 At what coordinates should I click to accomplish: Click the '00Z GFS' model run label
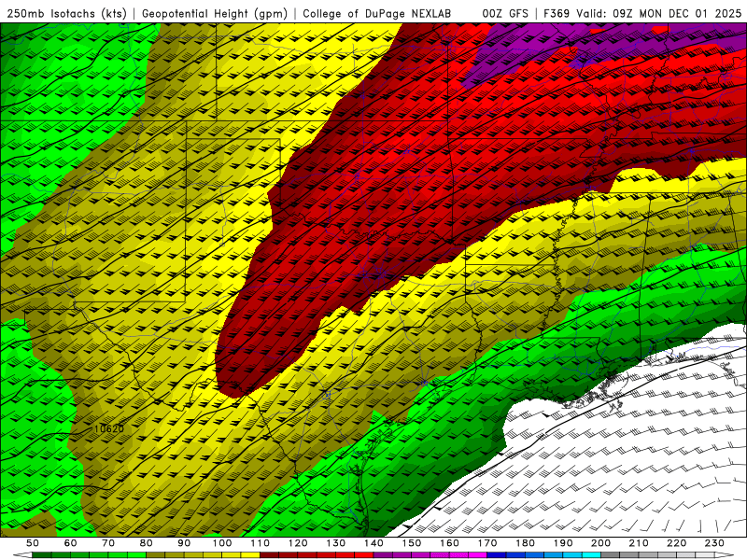505,13
